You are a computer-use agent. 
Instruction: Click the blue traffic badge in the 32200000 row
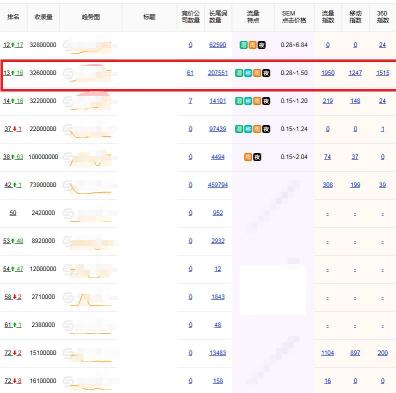click(x=248, y=101)
